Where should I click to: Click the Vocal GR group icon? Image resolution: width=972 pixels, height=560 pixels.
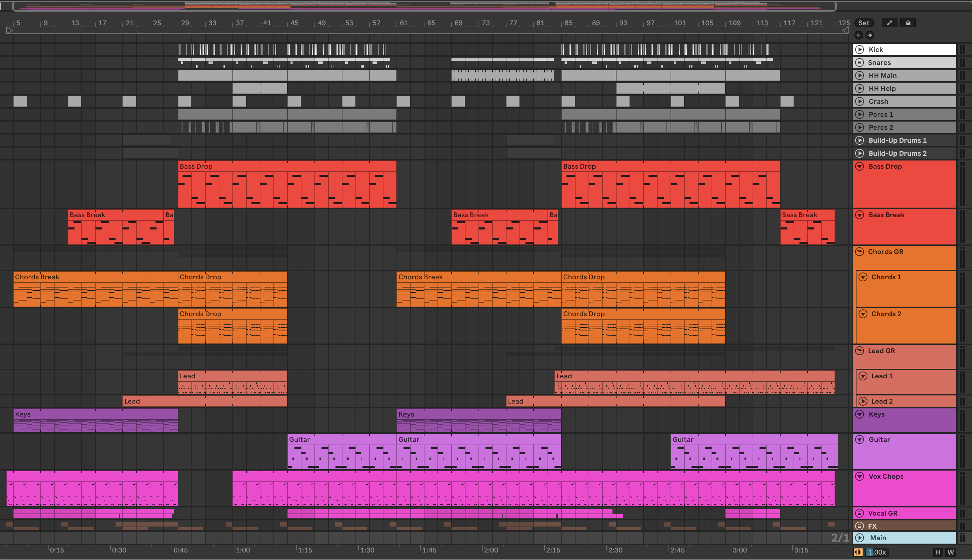click(860, 513)
